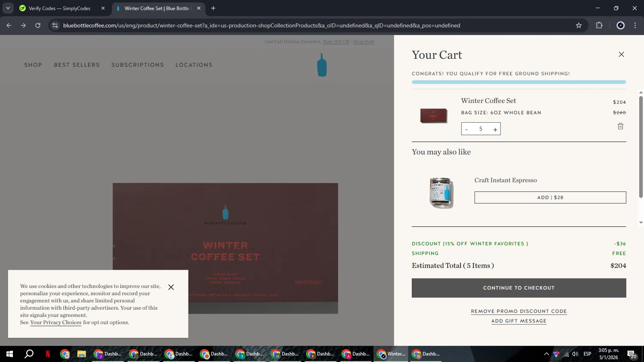The height and width of the screenshot is (362, 644).
Task: Close the Winter Coffee Set tab
Action: 199,8
